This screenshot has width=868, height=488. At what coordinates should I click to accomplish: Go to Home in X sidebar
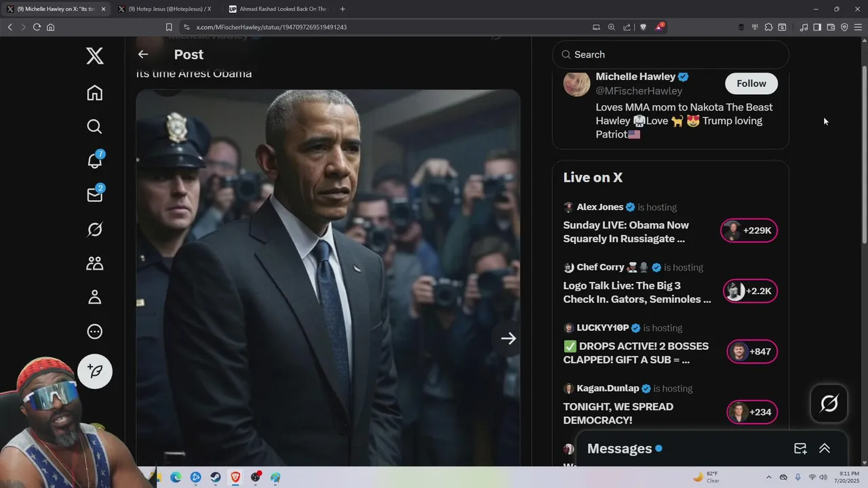pos(95,93)
